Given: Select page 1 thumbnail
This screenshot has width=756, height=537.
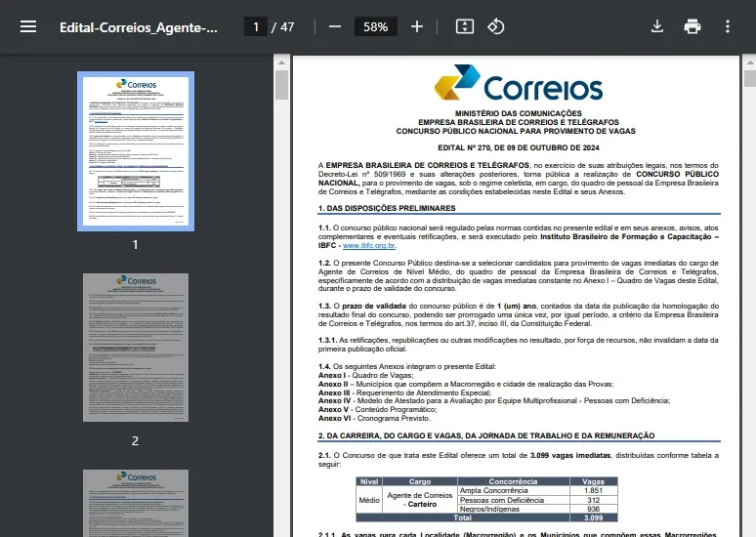Looking at the screenshot, I should [136, 151].
